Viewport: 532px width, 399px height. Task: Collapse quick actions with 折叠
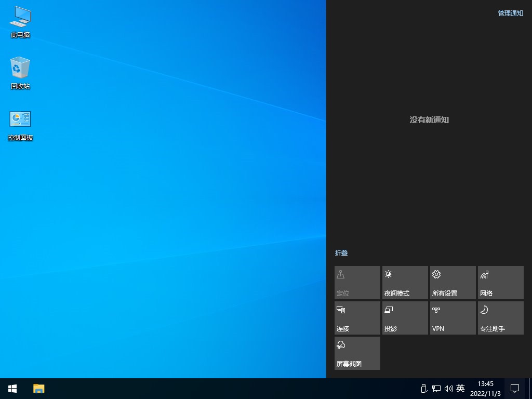point(341,253)
